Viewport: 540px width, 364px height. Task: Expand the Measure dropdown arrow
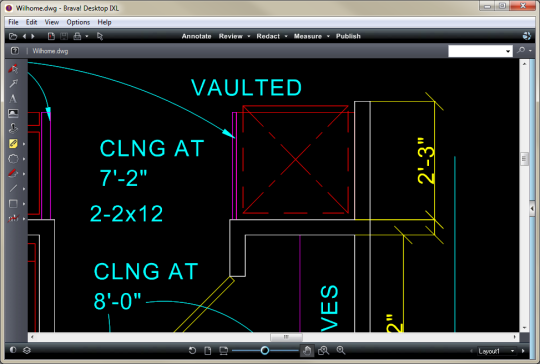point(328,36)
